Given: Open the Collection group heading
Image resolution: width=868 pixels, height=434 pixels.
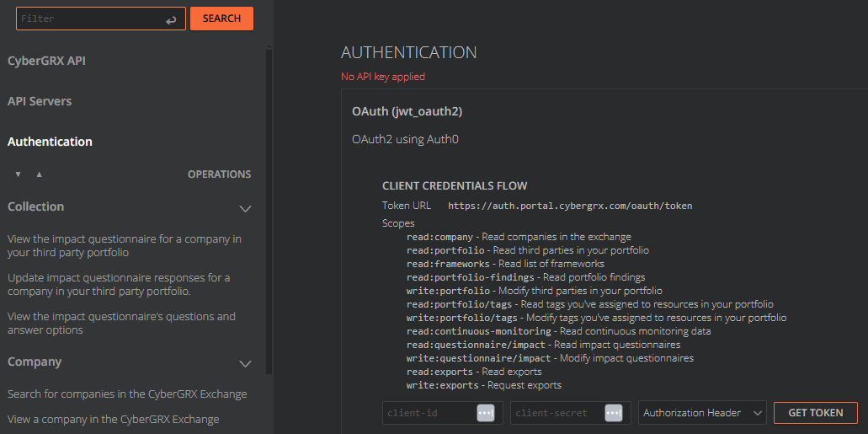Looking at the screenshot, I should coord(36,206).
